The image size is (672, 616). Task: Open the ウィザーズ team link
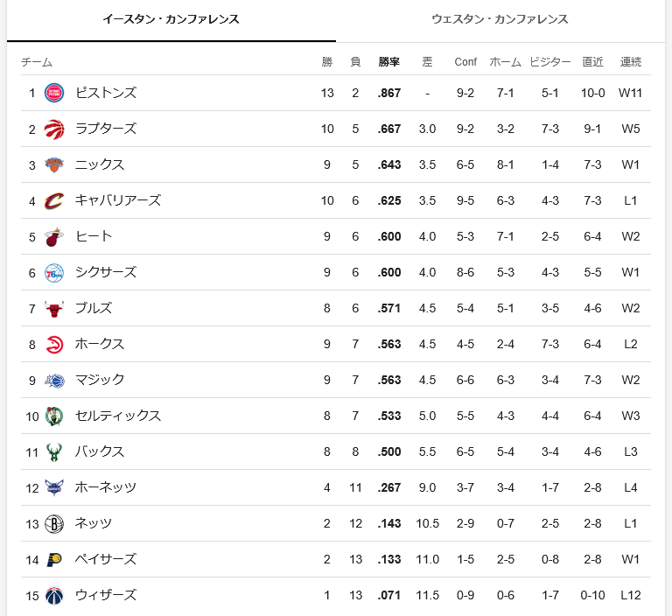click(106, 595)
